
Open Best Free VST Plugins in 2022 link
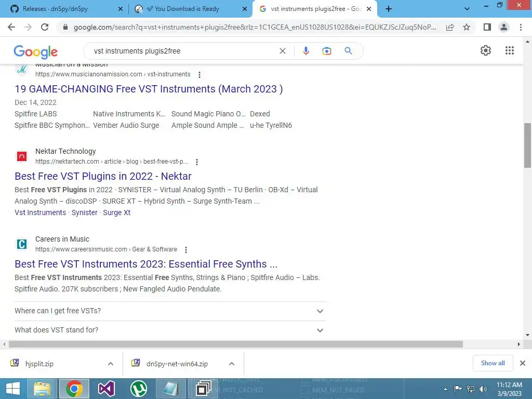point(103,177)
